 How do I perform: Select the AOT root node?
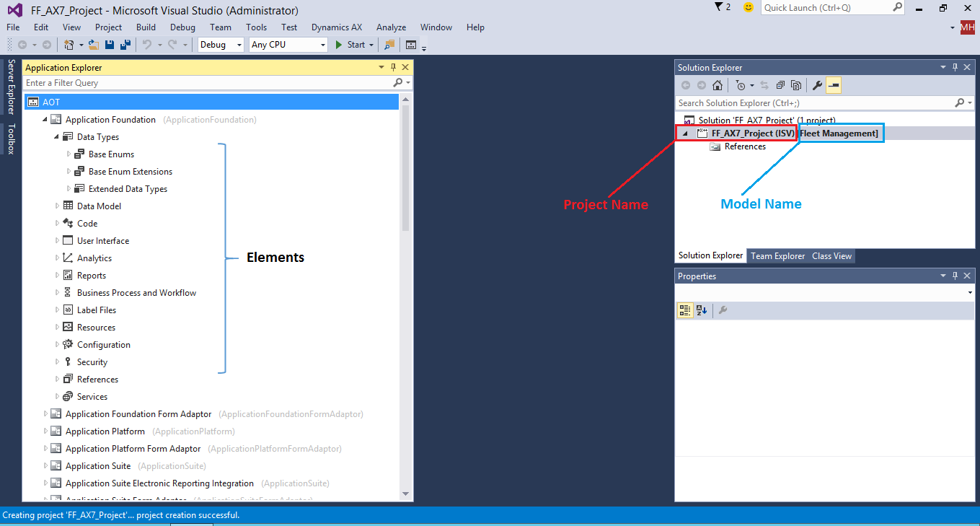(x=211, y=102)
